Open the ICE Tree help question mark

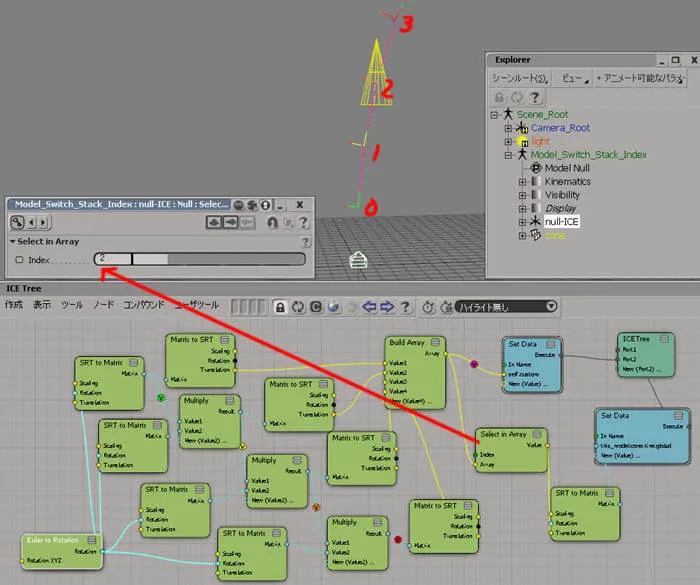click(x=405, y=307)
